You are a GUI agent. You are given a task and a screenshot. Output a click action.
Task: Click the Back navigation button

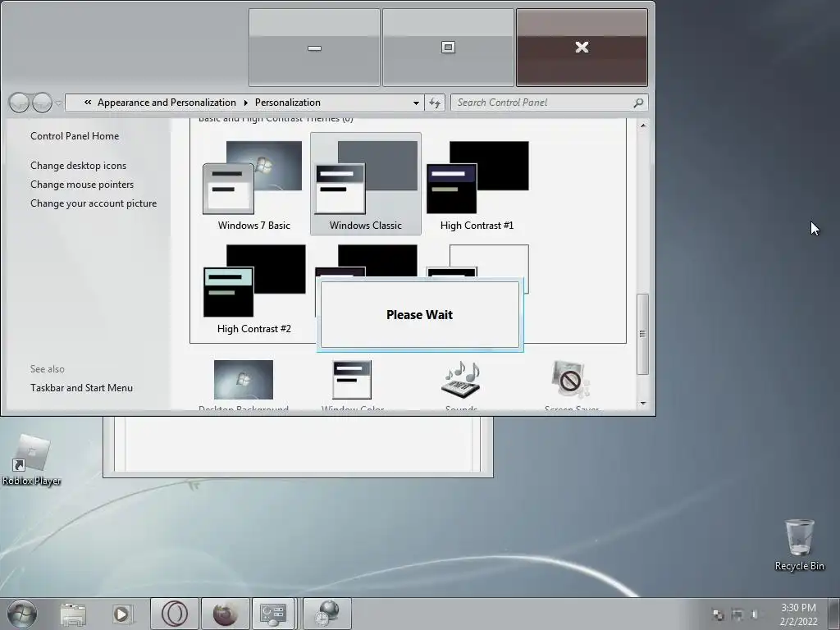coord(20,103)
